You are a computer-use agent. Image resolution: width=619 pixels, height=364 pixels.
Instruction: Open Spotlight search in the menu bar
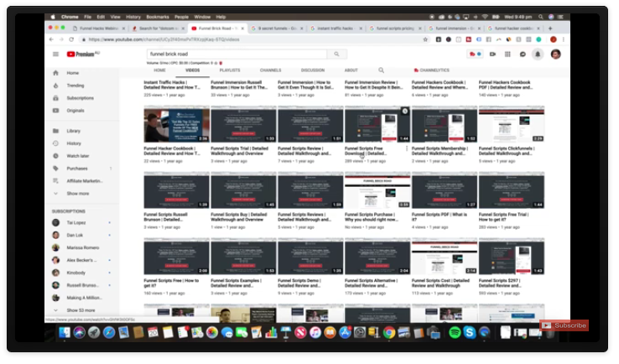click(x=541, y=17)
